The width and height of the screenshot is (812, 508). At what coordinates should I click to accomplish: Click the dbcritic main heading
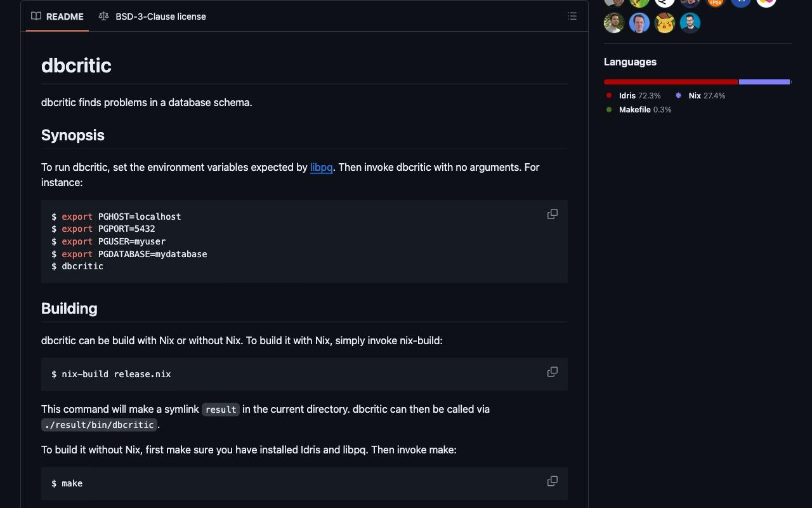[x=76, y=65]
